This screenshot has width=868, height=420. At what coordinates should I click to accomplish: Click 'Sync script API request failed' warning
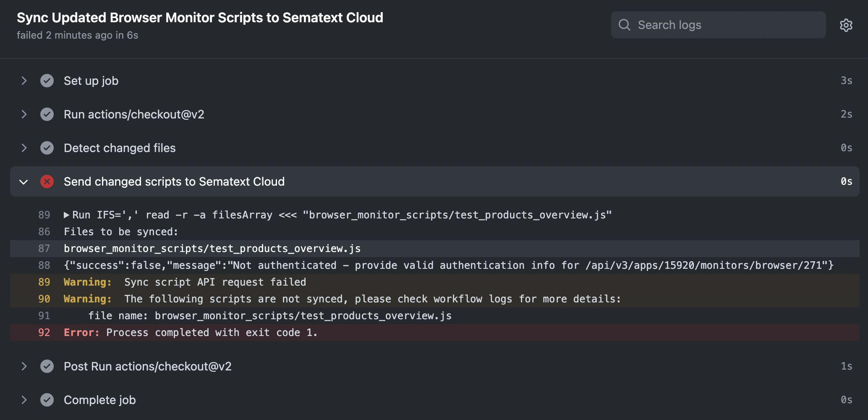(215, 282)
